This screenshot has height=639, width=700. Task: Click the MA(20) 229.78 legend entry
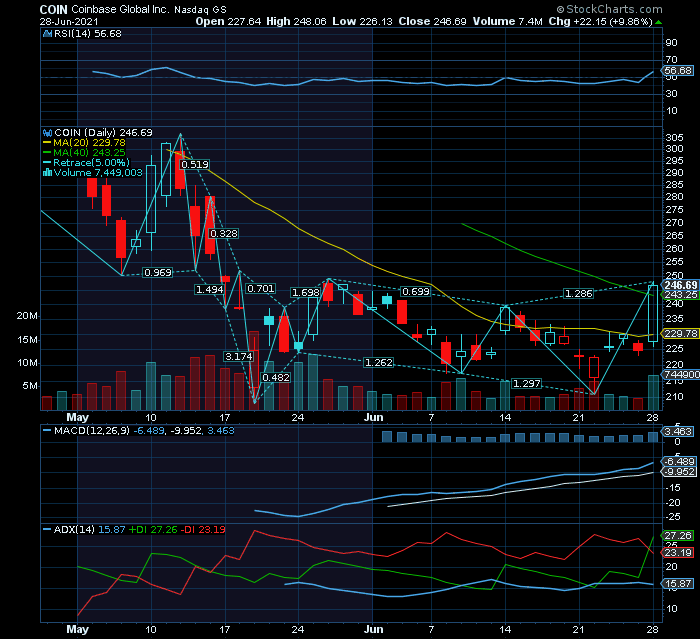click(89, 142)
